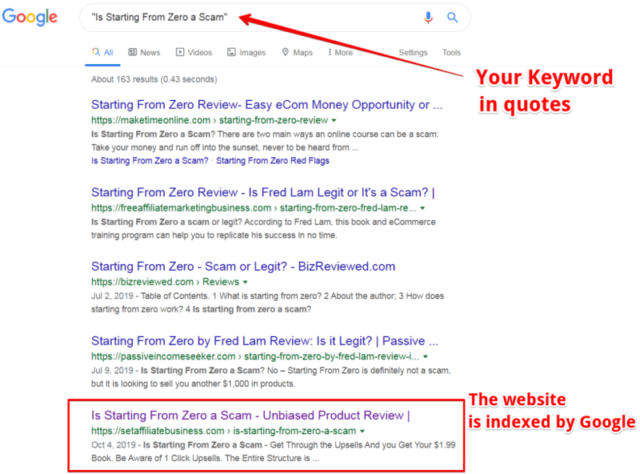
Task: Click the Maps tab pin icon
Action: 285,52
